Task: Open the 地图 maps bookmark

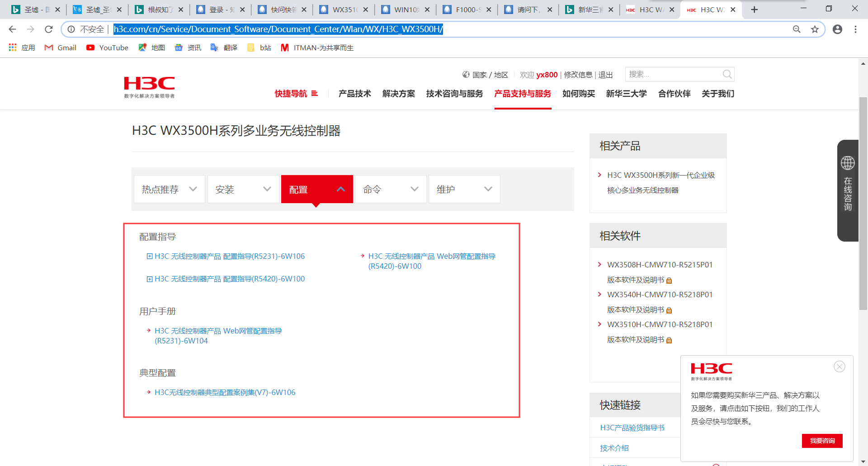Action: click(x=151, y=48)
